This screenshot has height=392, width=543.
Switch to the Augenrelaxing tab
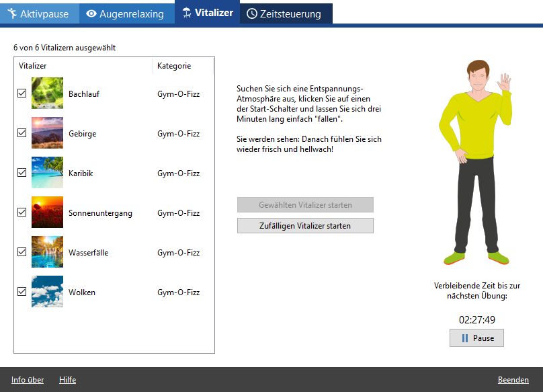pos(125,13)
